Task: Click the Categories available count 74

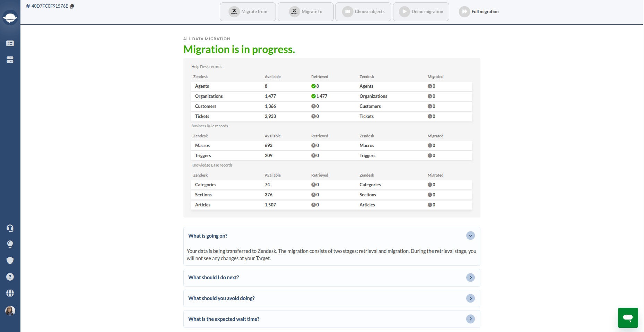Action: [x=267, y=185]
